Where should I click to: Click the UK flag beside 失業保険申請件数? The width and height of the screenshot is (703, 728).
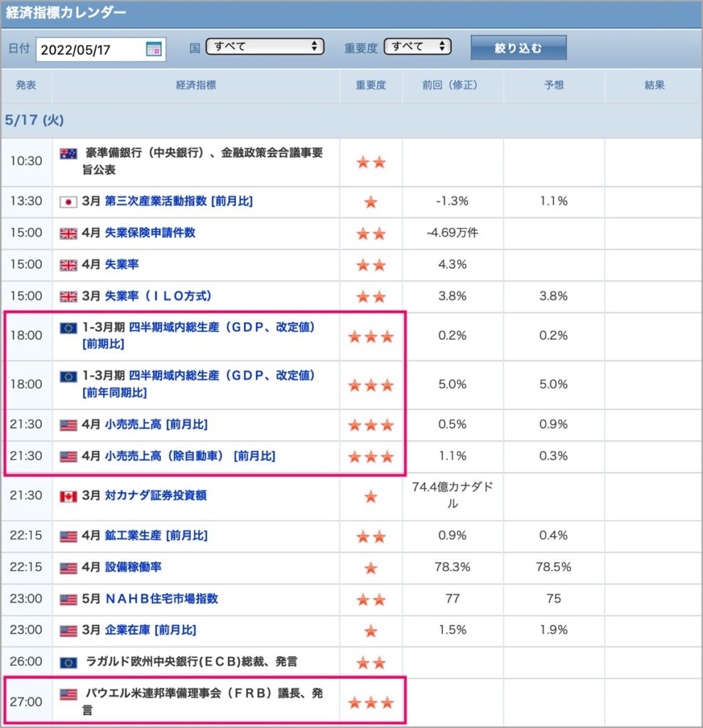click(68, 233)
